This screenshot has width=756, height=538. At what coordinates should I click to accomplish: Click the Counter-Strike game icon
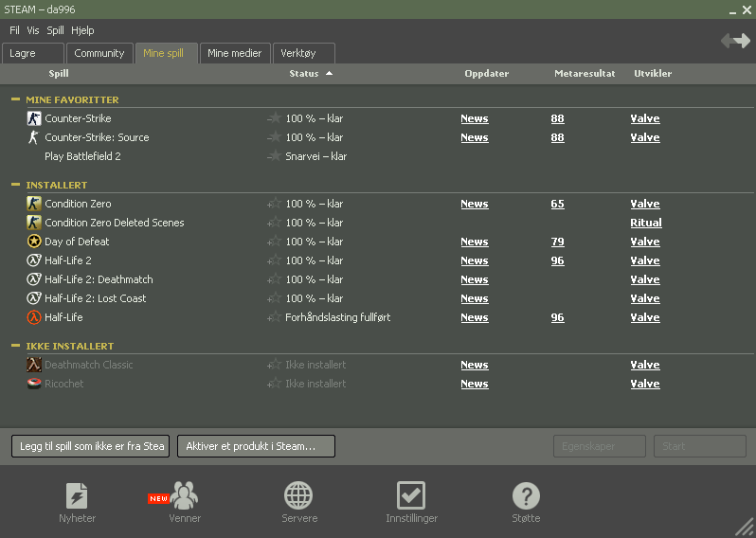point(34,118)
